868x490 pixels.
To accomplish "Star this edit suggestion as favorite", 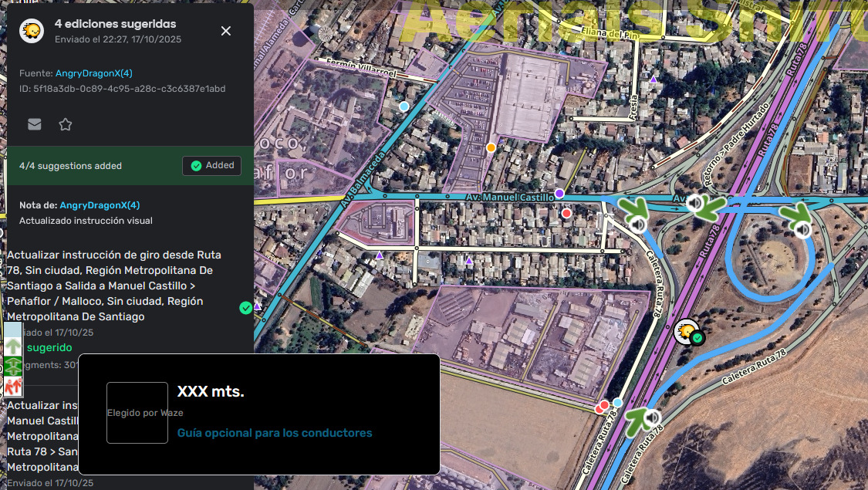I will tap(66, 124).
